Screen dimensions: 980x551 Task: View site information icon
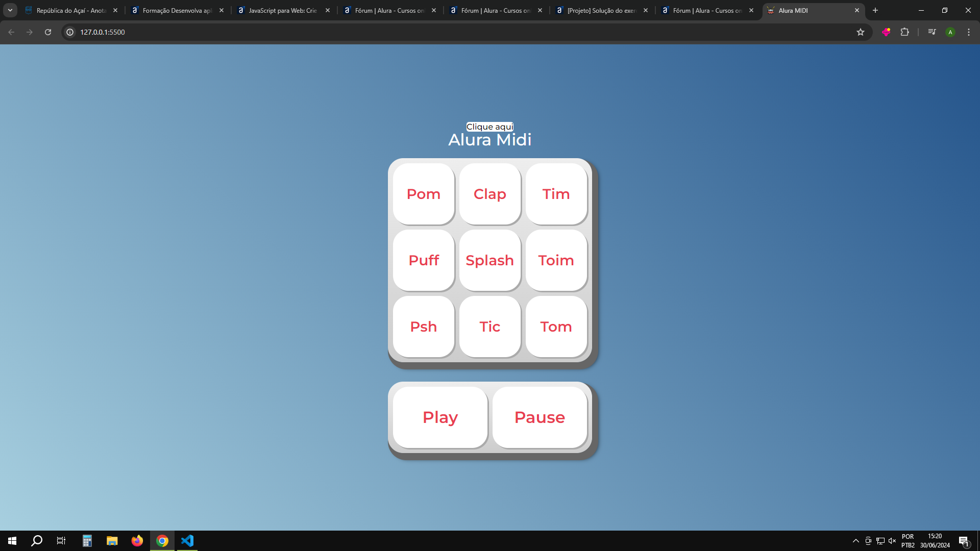point(70,32)
